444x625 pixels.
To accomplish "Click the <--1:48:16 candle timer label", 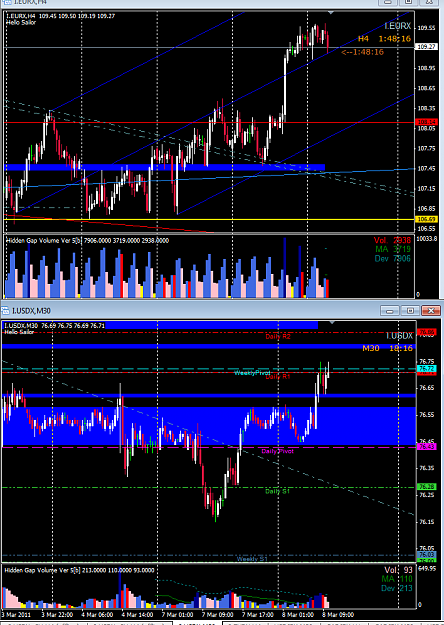I will pos(362,52).
